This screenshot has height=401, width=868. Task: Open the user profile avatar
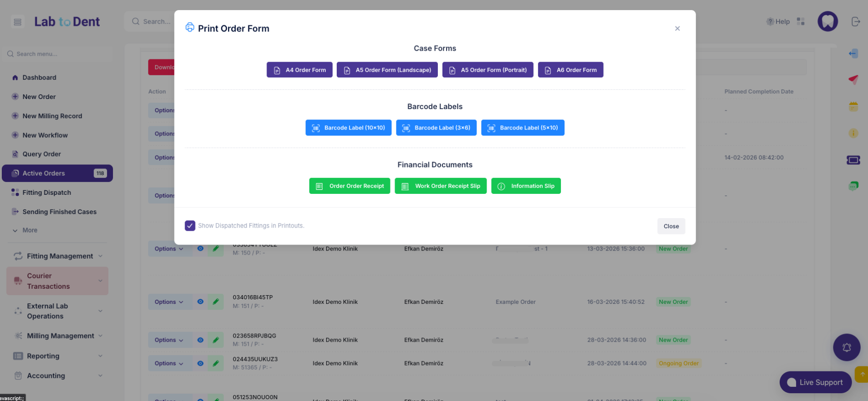pos(827,21)
